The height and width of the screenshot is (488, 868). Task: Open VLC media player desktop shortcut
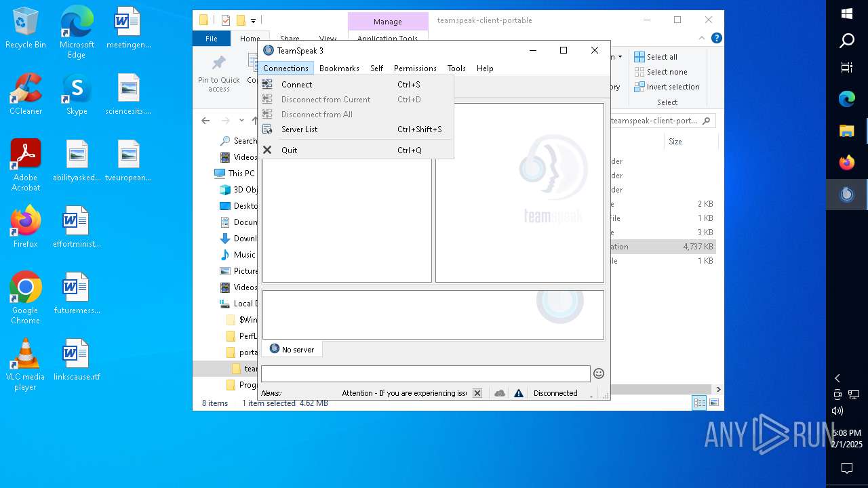26,365
